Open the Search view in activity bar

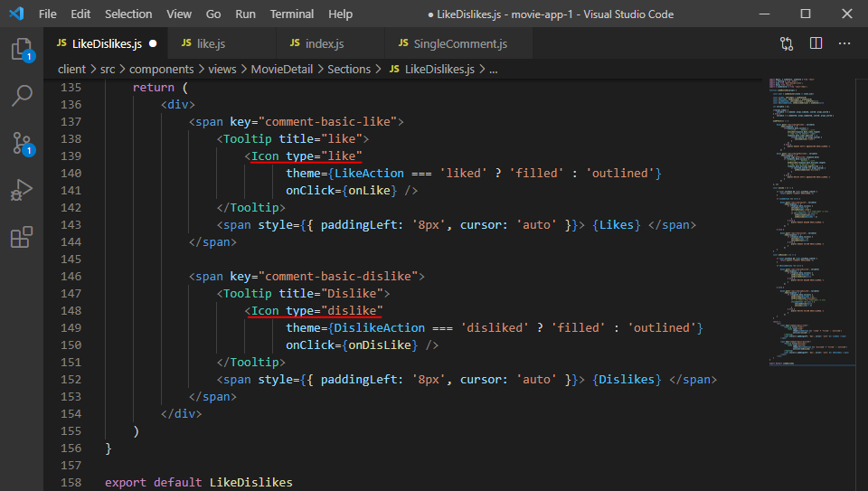click(x=22, y=96)
